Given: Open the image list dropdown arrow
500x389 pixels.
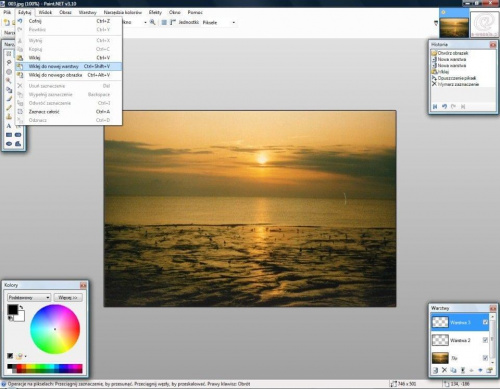Looking at the screenshot, I should (436, 23).
